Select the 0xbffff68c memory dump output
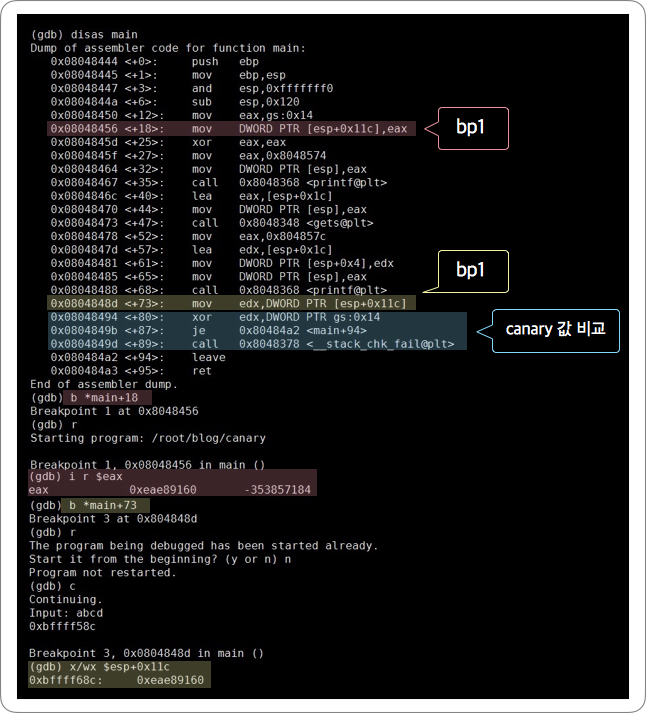The image size is (646, 713). click(117, 680)
